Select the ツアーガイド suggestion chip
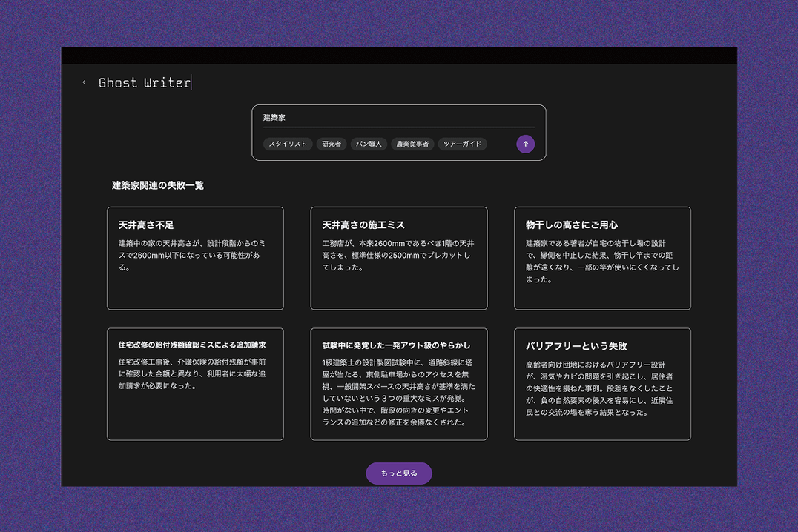 (461, 144)
